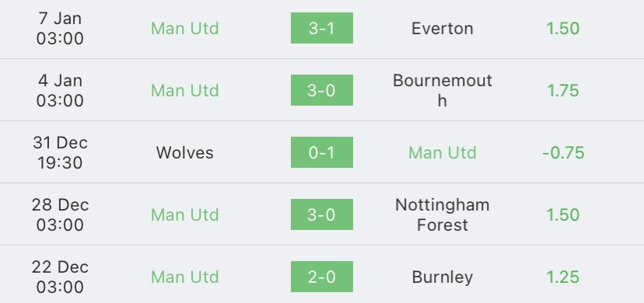This screenshot has width=644, height=303.
Task: Click 1.50 handicap in Everton row
Action: tap(563, 28)
